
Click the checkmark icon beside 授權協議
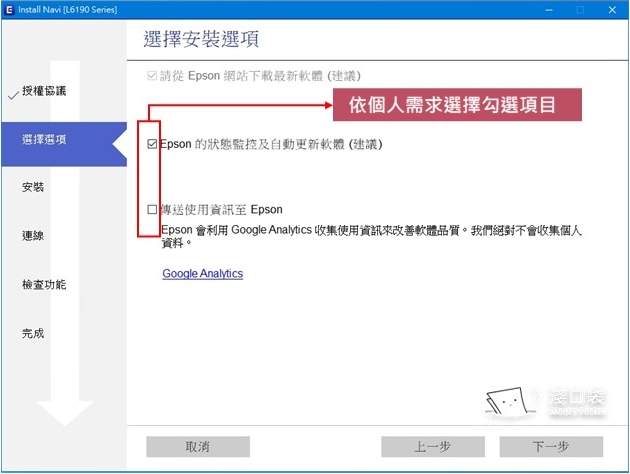pyautogui.click(x=12, y=93)
